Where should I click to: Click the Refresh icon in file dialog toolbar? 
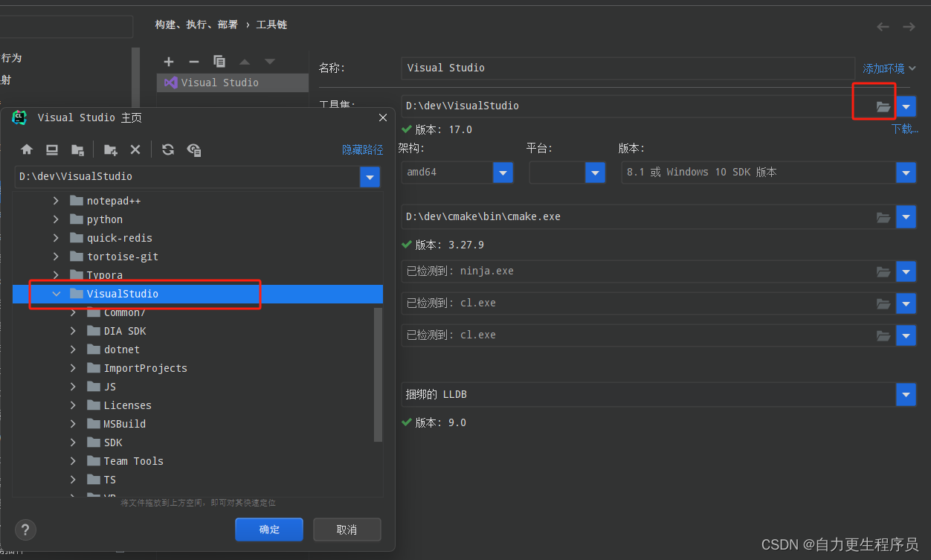click(x=168, y=149)
